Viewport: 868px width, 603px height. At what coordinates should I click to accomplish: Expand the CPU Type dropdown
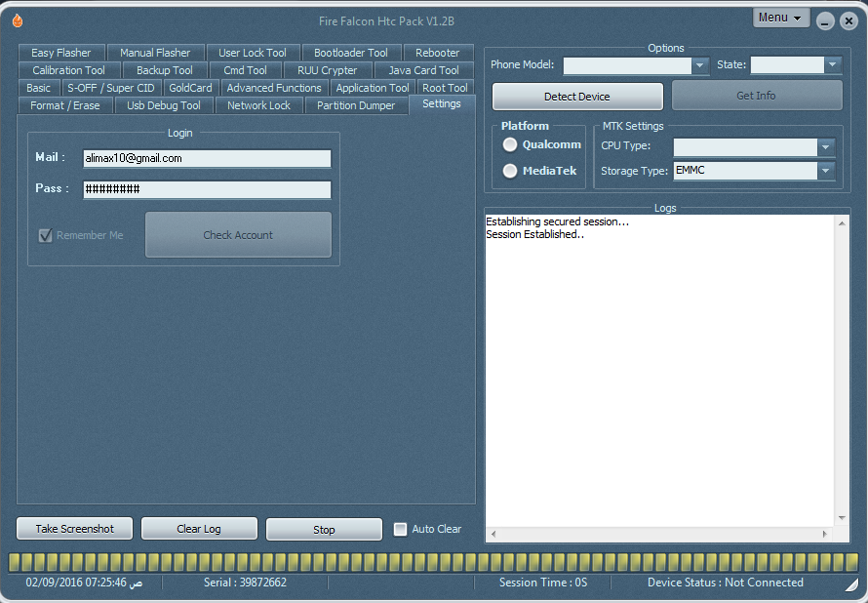click(x=825, y=147)
